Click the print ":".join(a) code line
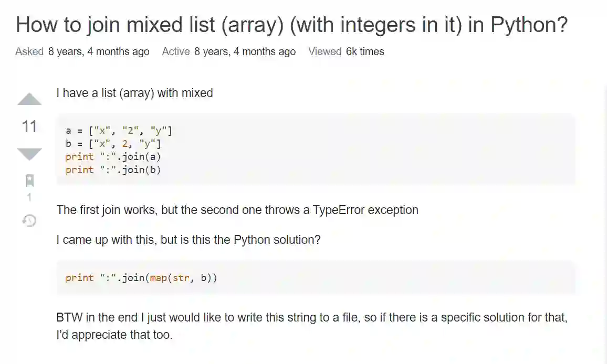Screen dimensions: 607x364 [113, 157]
